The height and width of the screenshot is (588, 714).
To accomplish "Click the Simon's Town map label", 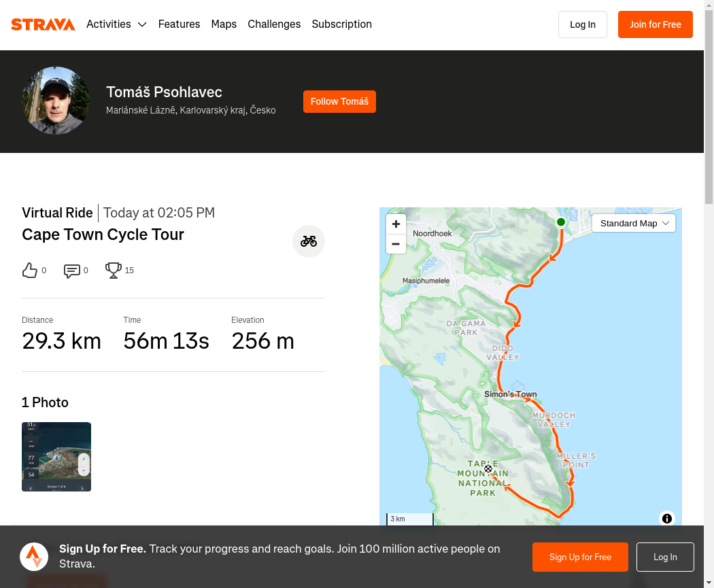I will (511, 394).
